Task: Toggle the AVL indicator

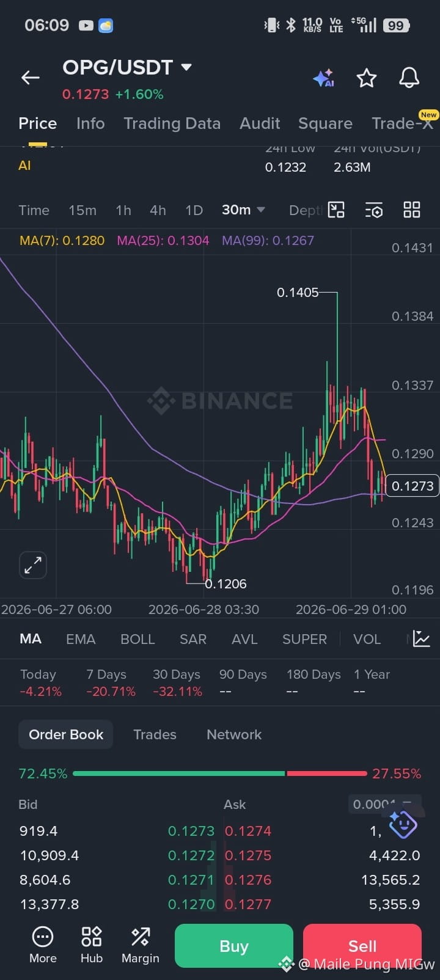Action: (244, 639)
